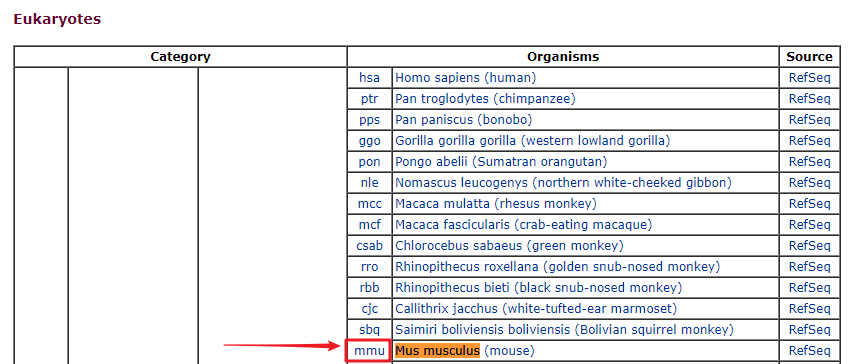Click the Homo sapiens (human) link
The width and height of the screenshot is (854, 364).
[466, 78]
